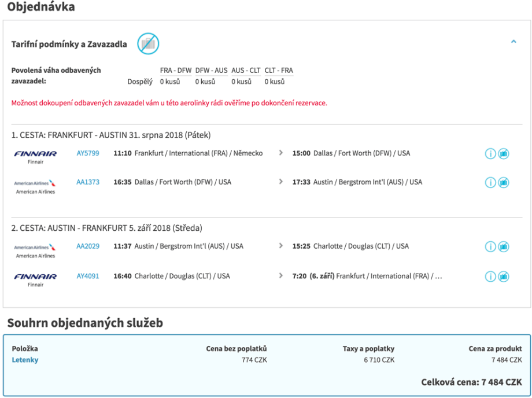Image resolution: width=532 pixels, height=398 pixels.
Task: Collapse the Tarifní podmínky a Zavazadla section
Action: tap(513, 42)
